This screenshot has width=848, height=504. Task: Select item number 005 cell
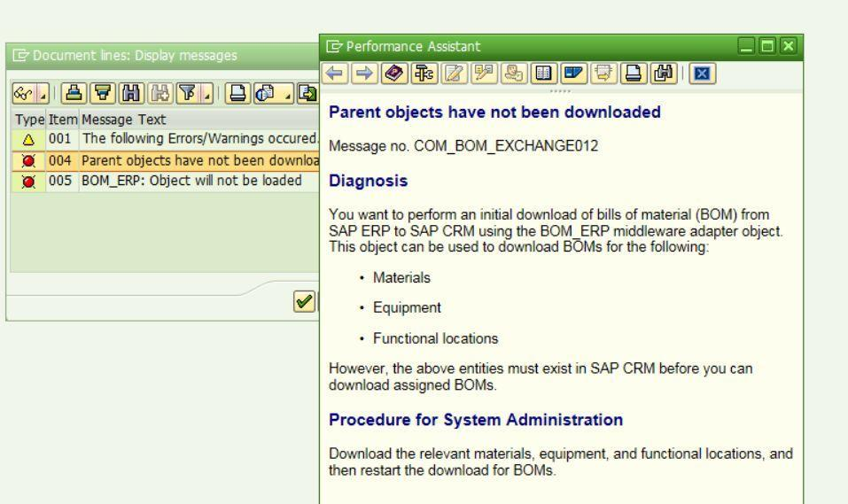tap(60, 181)
